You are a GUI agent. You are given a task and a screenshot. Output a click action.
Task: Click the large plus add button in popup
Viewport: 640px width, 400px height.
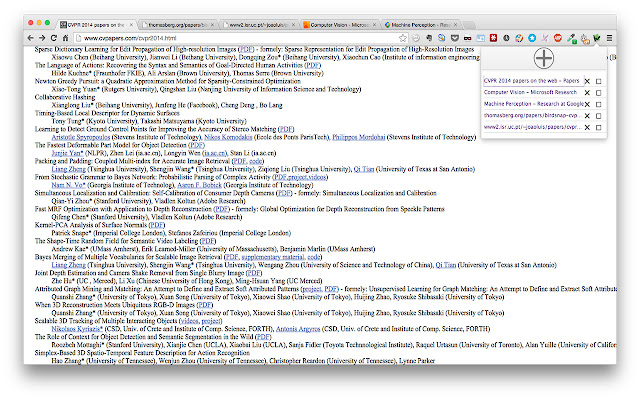click(542, 57)
